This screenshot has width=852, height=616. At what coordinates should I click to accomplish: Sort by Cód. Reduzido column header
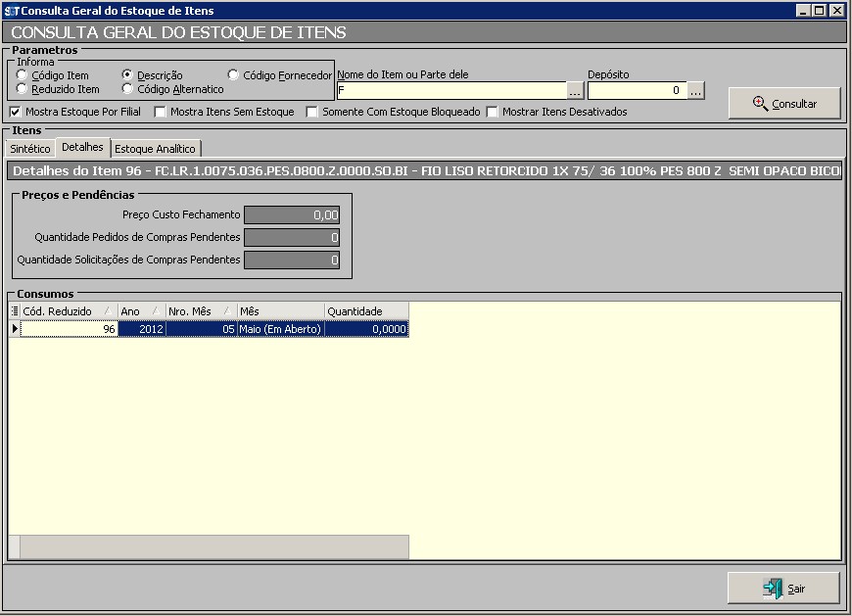coord(63,311)
